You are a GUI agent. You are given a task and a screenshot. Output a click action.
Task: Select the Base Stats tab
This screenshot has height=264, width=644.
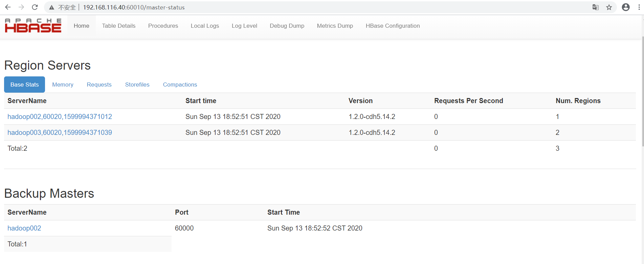pyautogui.click(x=25, y=85)
